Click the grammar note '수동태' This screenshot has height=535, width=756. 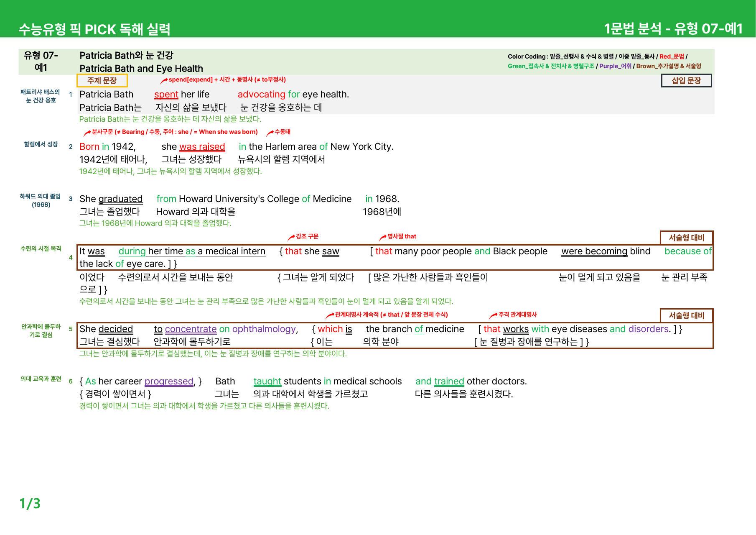point(282,132)
